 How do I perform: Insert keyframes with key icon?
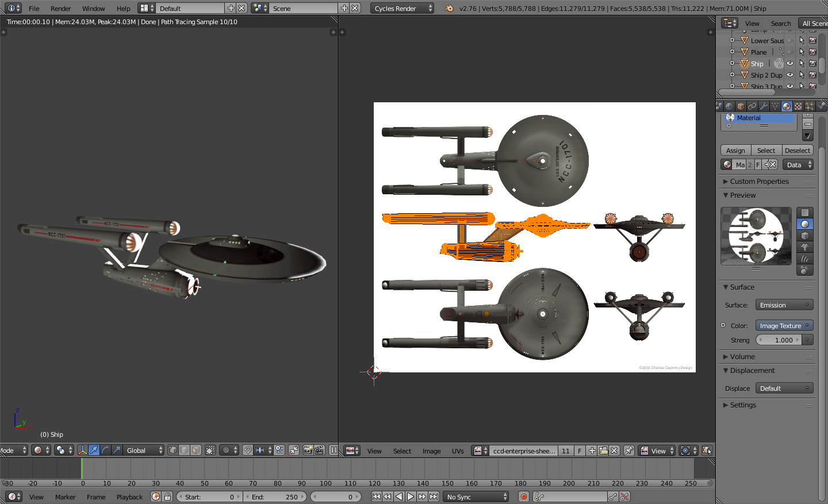pyautogui.click(x=613, y=497)
